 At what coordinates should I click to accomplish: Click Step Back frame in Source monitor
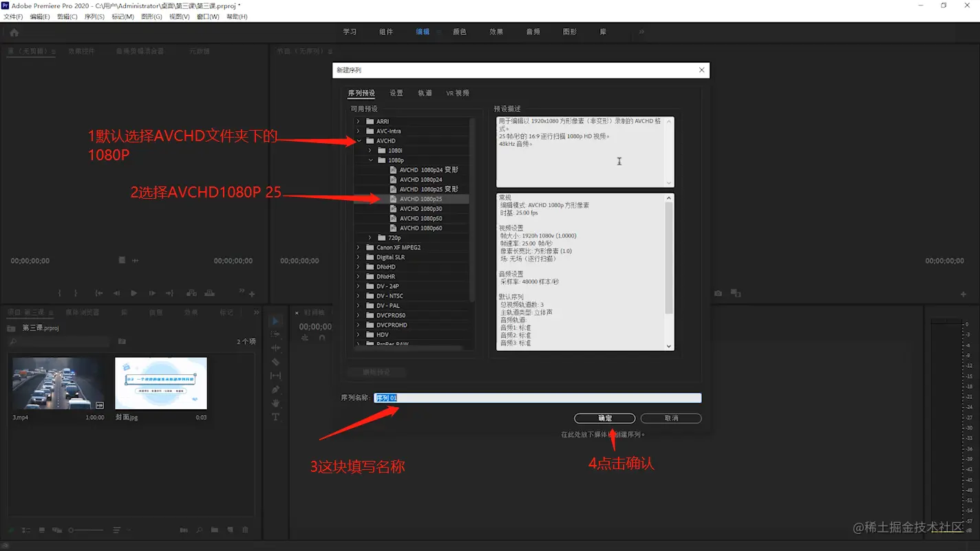tap(116, 293)
